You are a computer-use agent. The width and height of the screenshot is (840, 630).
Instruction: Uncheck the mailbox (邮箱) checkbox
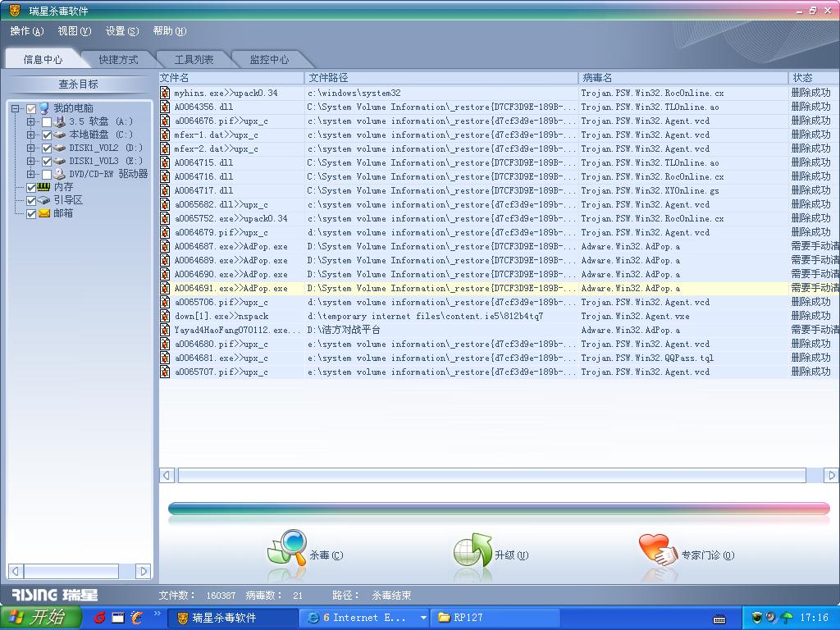31,214
